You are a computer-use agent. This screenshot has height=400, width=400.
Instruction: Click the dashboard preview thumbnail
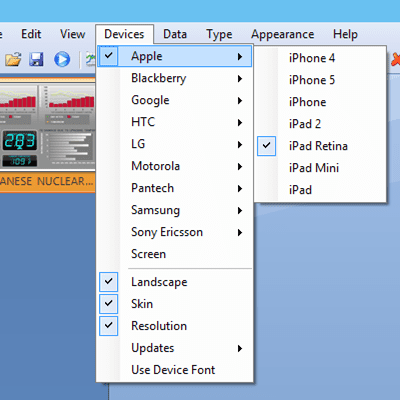click(x=47, y=126)
